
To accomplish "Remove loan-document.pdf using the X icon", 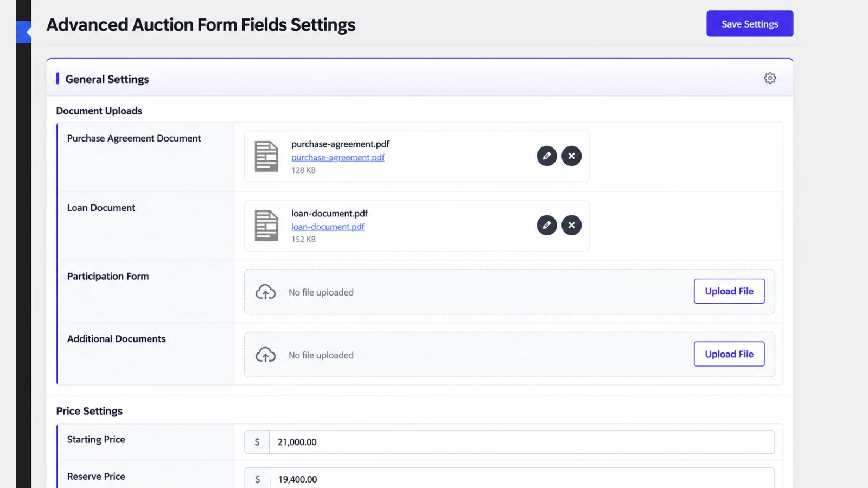I will point(571,225).
